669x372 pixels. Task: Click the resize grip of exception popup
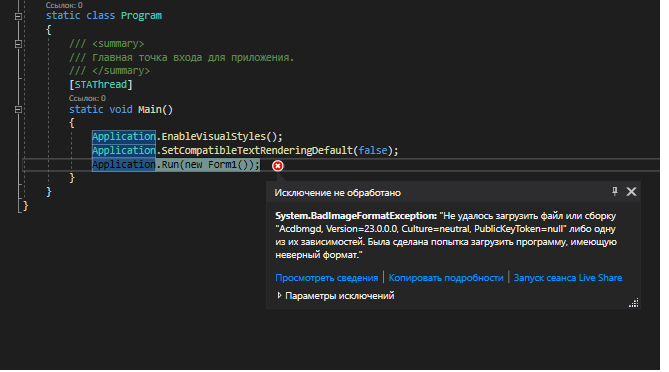pyautogui.click(x=634, y=302)
